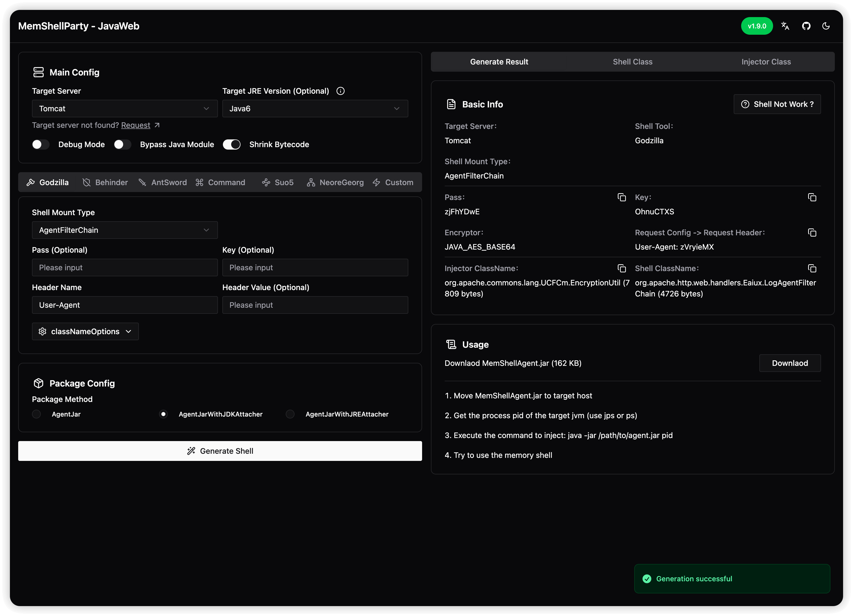Copy the Key value OhnuCTXS
The width and height of the screenshot is (853, 616).
pos(812,198)
